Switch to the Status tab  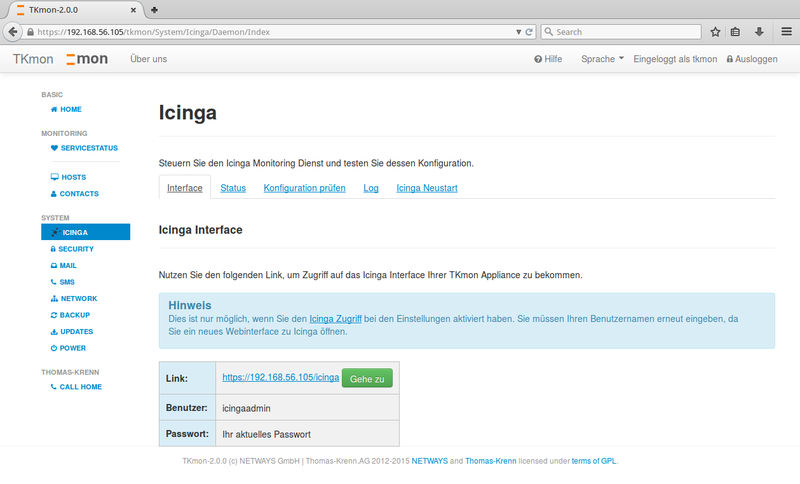pos(233,188)
